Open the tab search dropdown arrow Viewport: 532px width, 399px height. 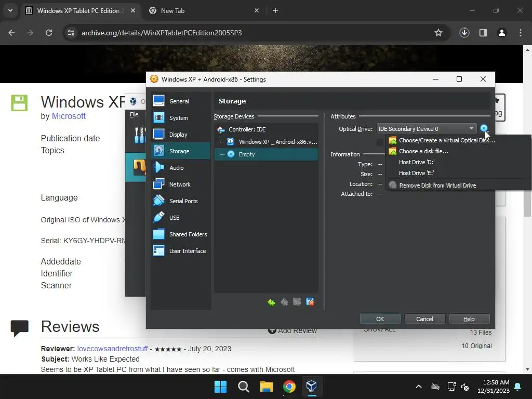tap(10, 10)
